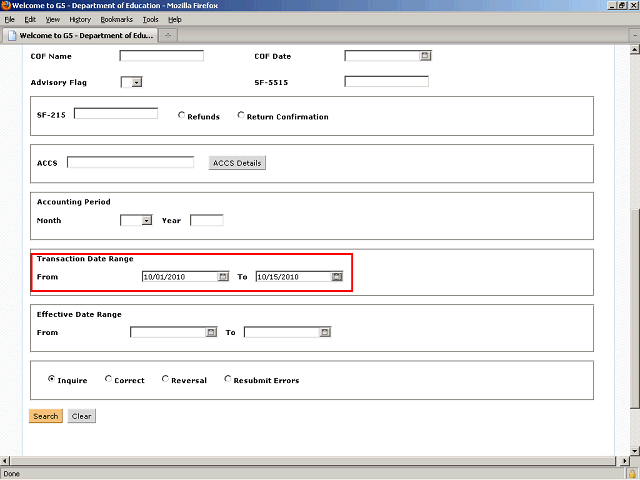Viewport: 640px width, 480px height.
Task: Click the COF Date input field
Action: coord(382,56)
